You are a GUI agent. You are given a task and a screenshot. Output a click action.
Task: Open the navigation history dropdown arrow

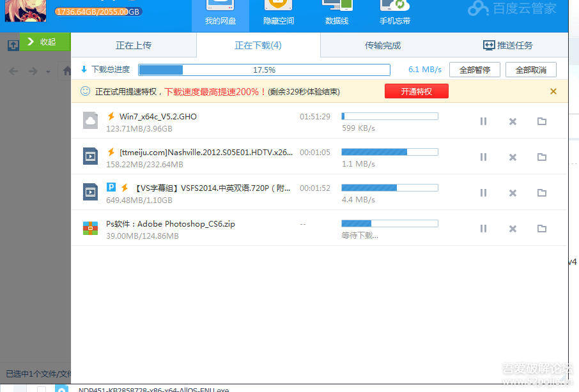click(x=48, y=72)
